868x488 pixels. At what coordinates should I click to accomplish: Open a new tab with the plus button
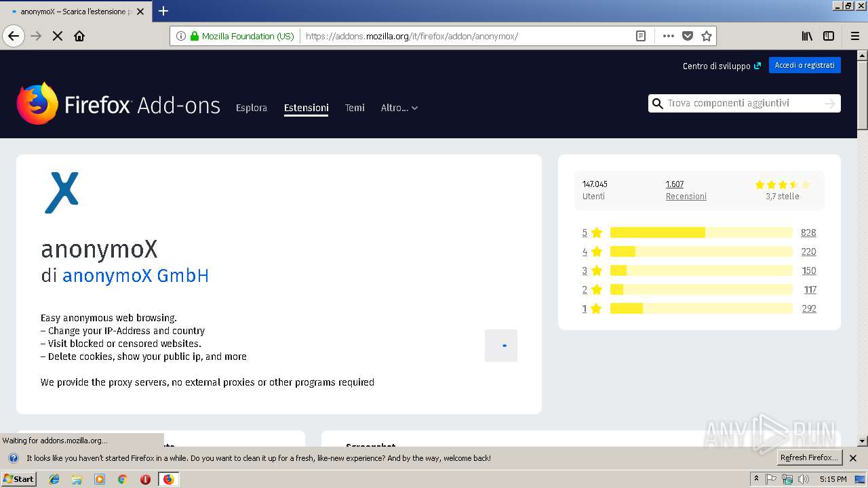pyautogui.click(x=163, y=11)
